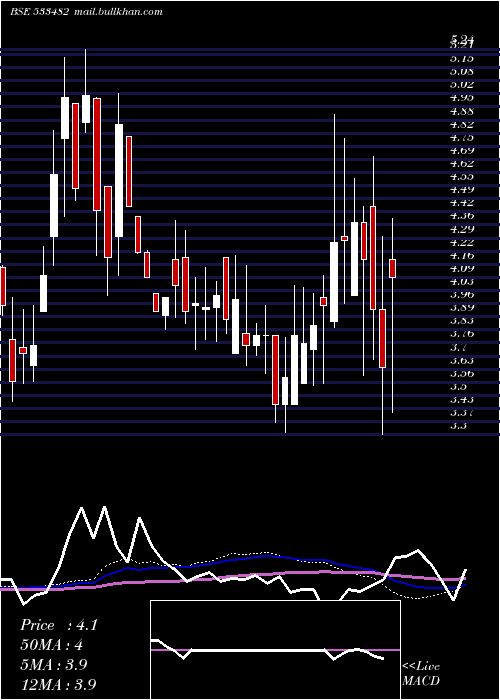Click the Price : 4.1 readout

pyautogui.click(x=58, y=625)
